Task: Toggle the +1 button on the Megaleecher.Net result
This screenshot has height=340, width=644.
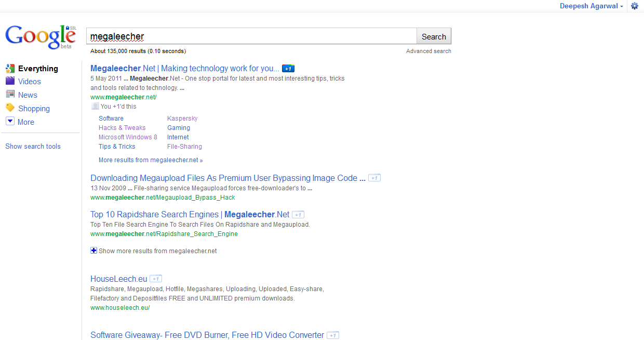Action: (288, 69)
